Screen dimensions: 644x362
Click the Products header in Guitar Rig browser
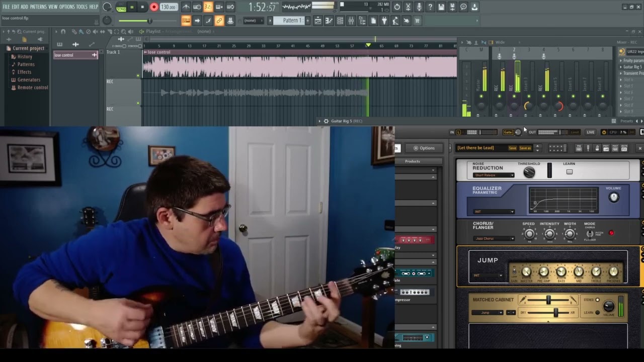pyautogui.click(x=413, y=161)
